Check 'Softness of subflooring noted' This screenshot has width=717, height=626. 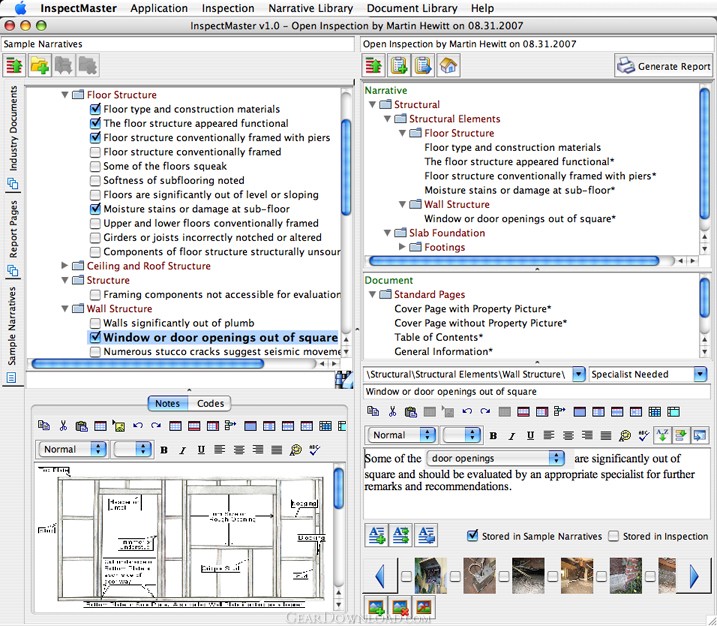95,180
